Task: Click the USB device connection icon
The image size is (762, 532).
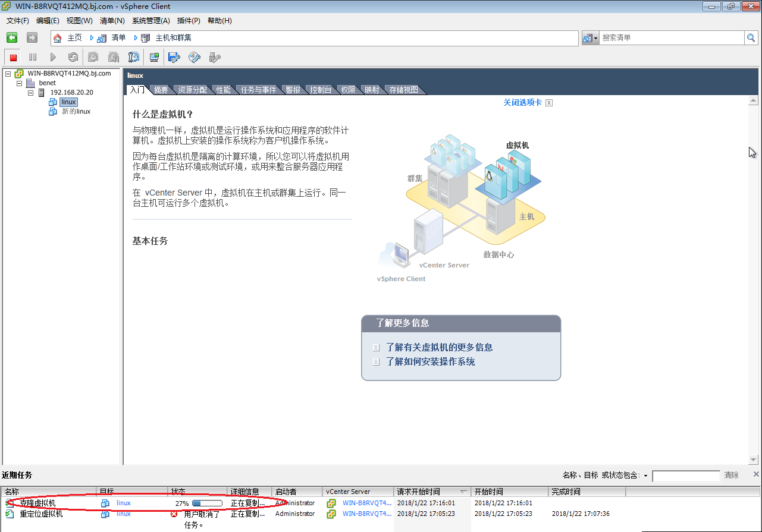Action: click(215, 57)
